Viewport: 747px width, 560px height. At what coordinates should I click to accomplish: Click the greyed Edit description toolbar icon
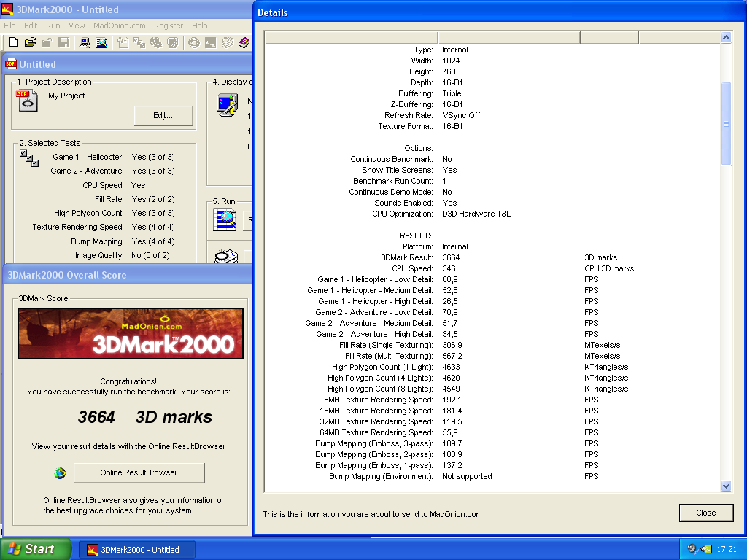tap(123, 43)
